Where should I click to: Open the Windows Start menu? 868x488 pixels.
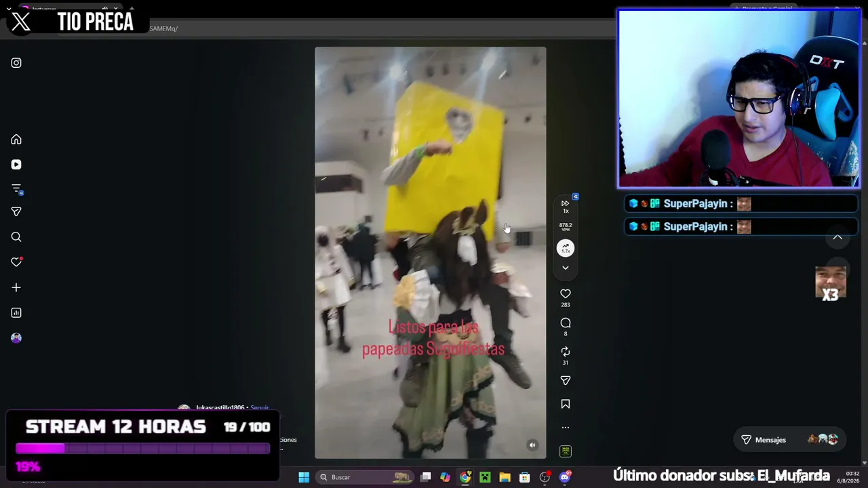304,477
